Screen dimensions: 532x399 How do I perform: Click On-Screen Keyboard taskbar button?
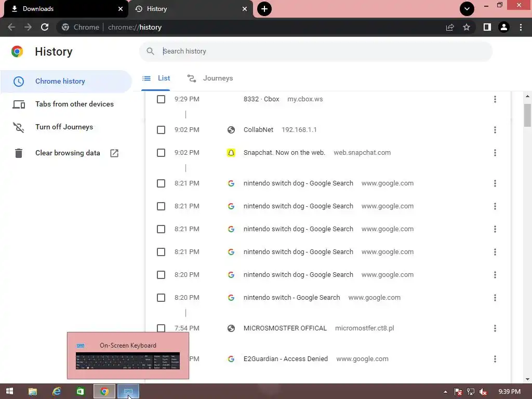point(128,392)
